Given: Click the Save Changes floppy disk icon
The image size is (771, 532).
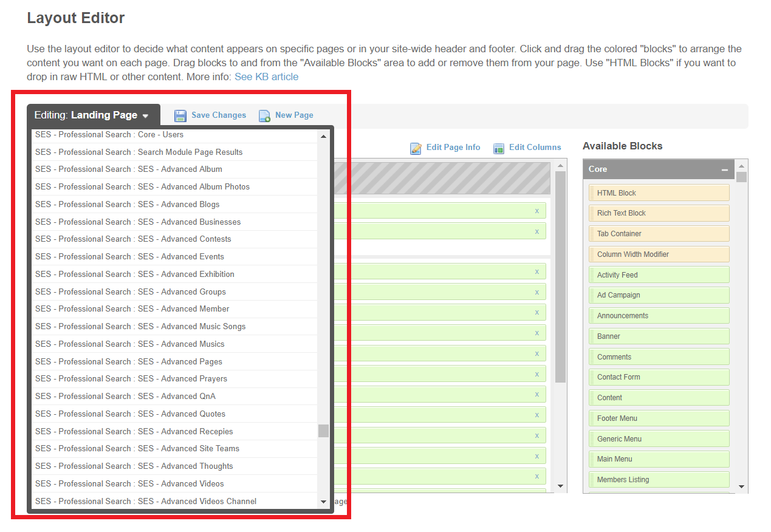Looking at the screenshot, I should click(180, 116).
